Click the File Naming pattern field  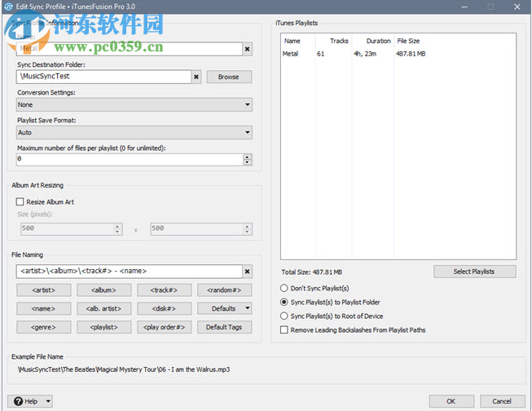tap(129, 271)
